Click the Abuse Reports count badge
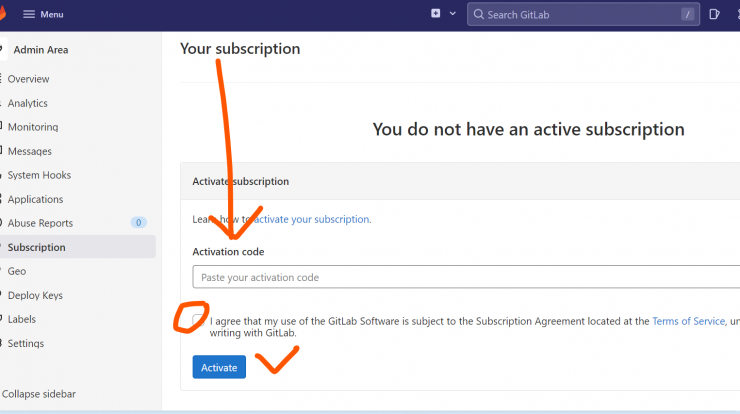This screenshot has height=414, width=740. coord(138,222)
